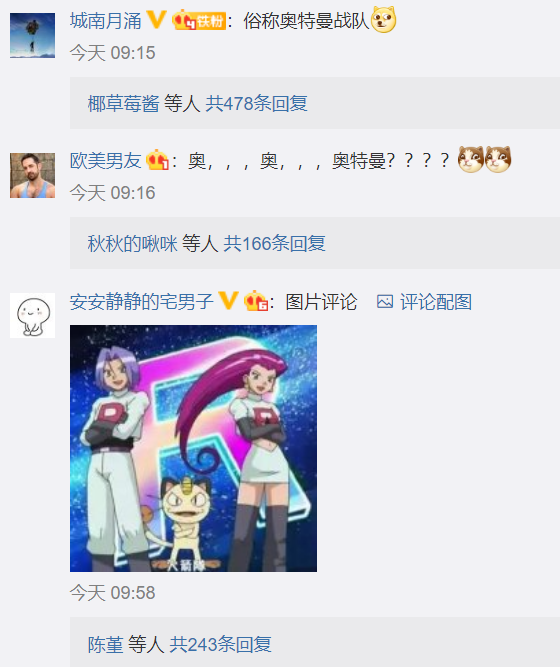
Task: Click the crown member badge beside 欧美男友
Action: pos(157,160)
